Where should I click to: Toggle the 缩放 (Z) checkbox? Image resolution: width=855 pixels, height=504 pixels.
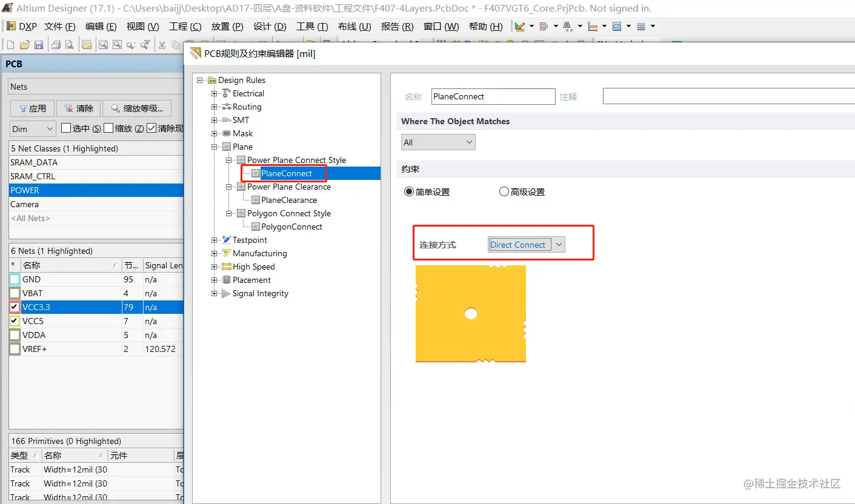click(108, 128)
